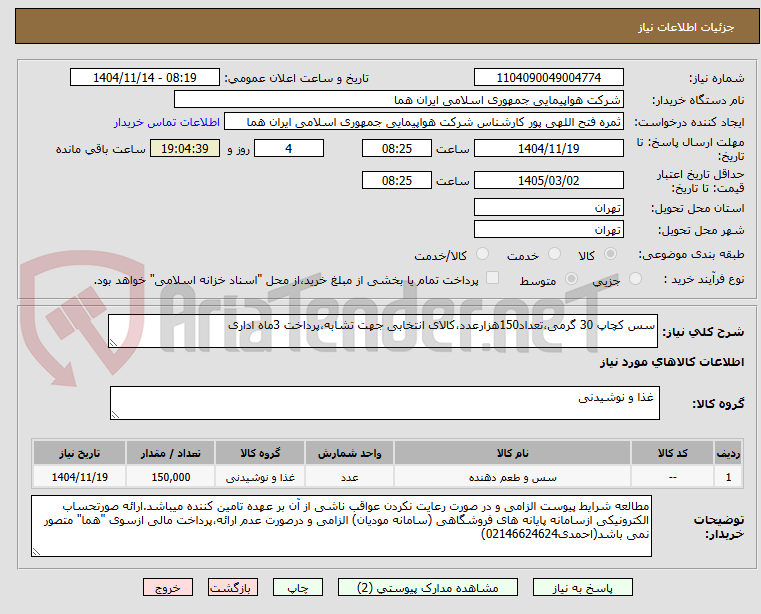Image resolution: width=761 pixels, height=614 pixels.
Task: Click the گروه کالا text area
Action: click(x=384, y=403)
